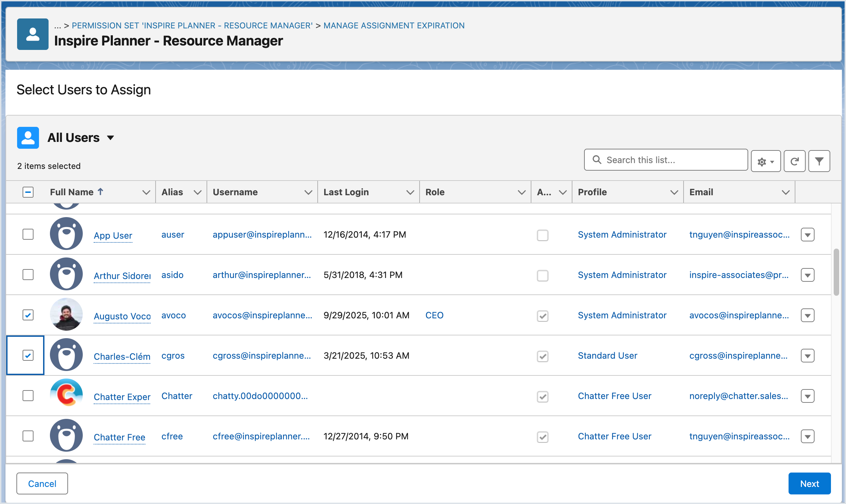Open list view controls gear
The height and width of the screenshot is (504, 846).
pos(765,161)
